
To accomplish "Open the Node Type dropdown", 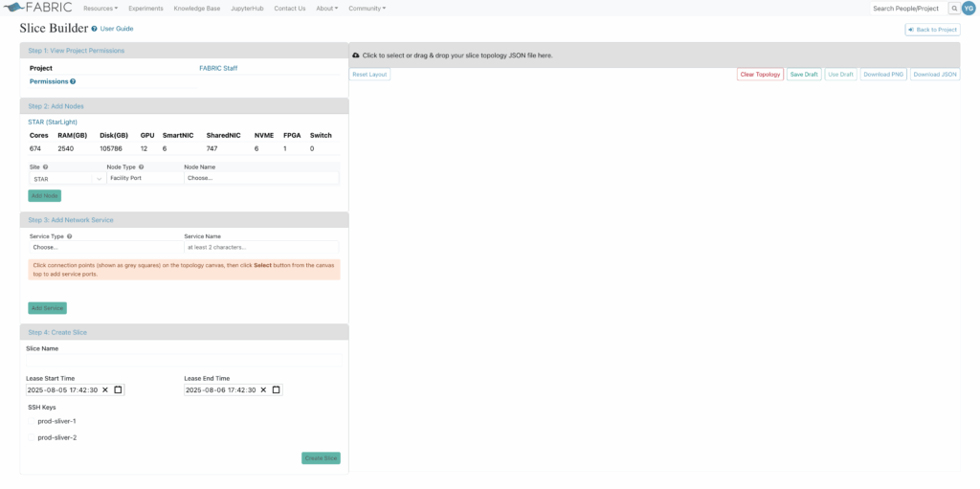I will (145, 178).
